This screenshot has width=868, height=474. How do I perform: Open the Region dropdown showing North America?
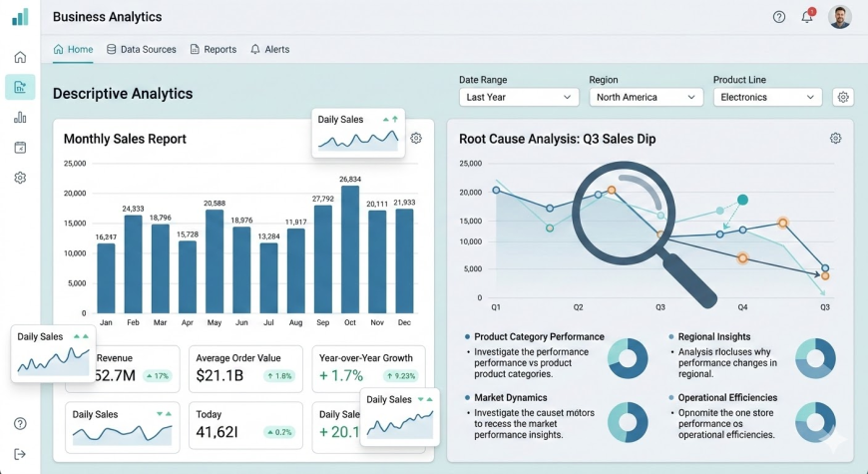(646, 97)
